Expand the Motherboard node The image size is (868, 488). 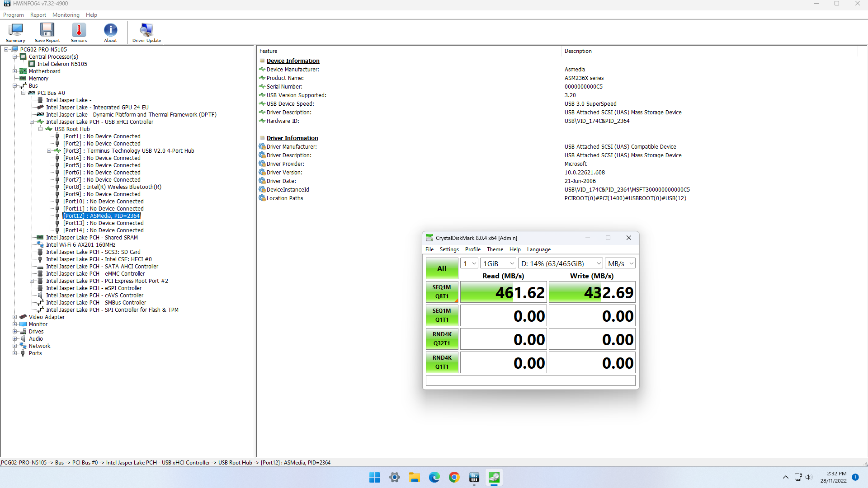coord(15,71)
